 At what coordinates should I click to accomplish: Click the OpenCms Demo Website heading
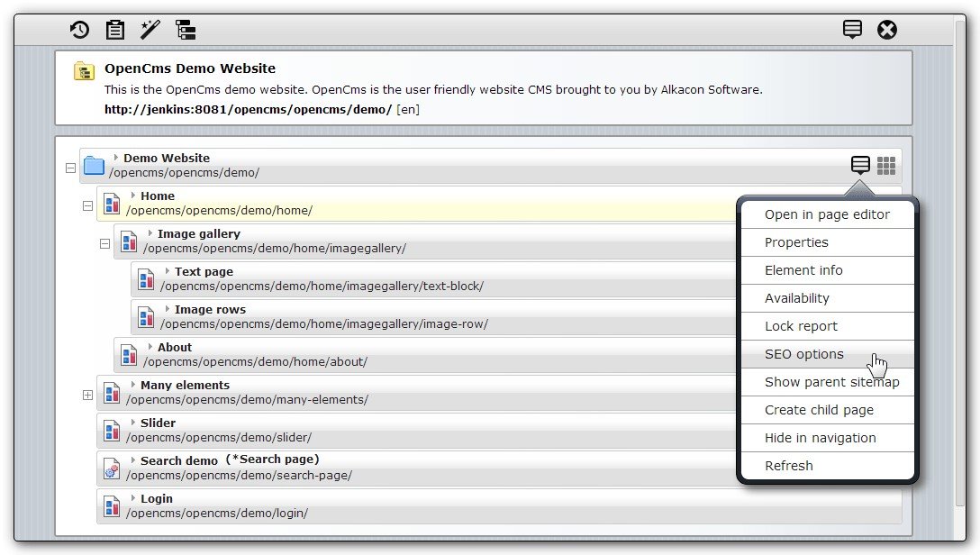(190, 68)
